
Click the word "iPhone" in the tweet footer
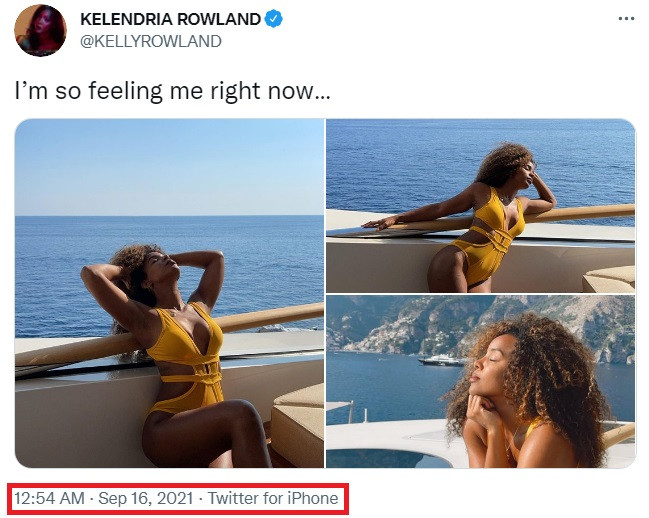pyautogui.click(x=315, y=497)
